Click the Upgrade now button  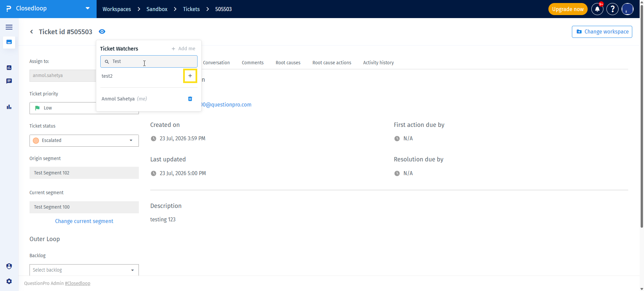pos(568,9)
